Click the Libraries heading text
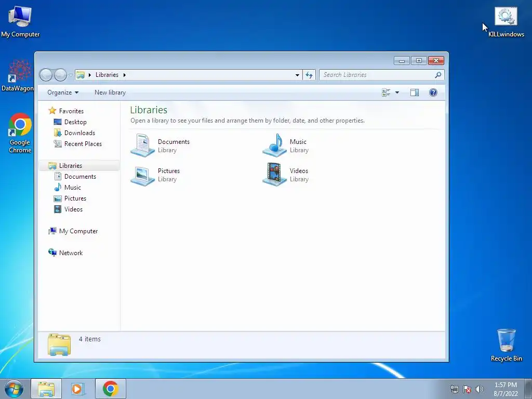532x399 pixels. 149,110
